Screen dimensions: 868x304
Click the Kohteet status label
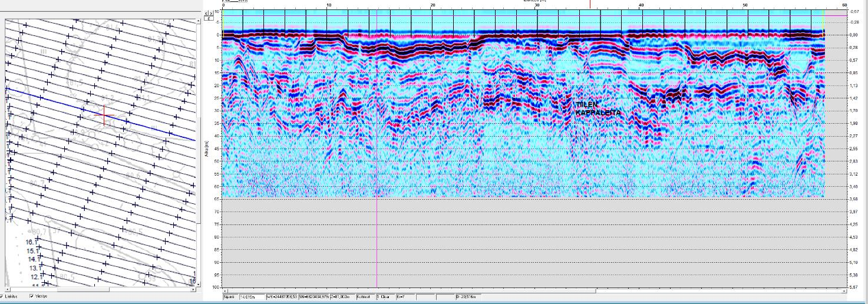(x=365, y=297)
